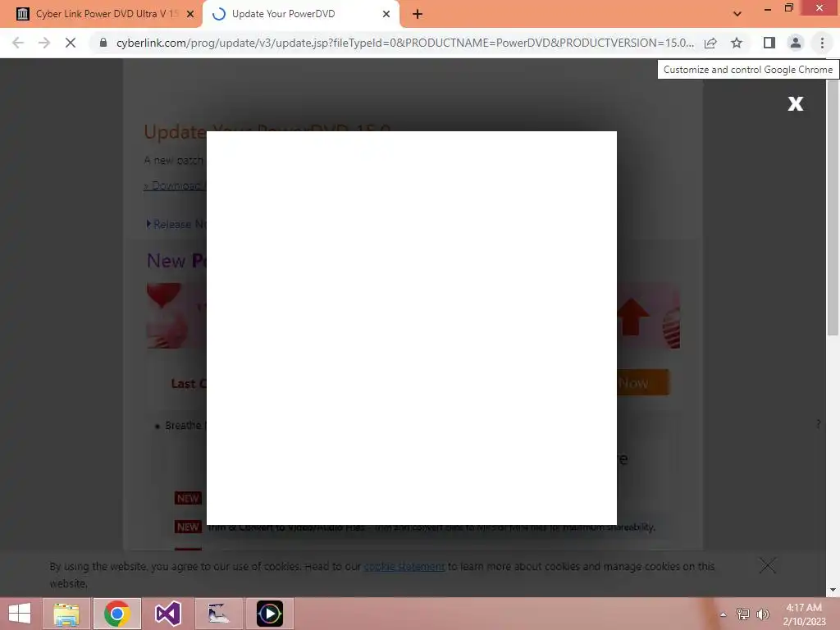Close the Cyber Link Power DVD Ultra tab
This screenshot has width=840, height=630.
[189, 14]
